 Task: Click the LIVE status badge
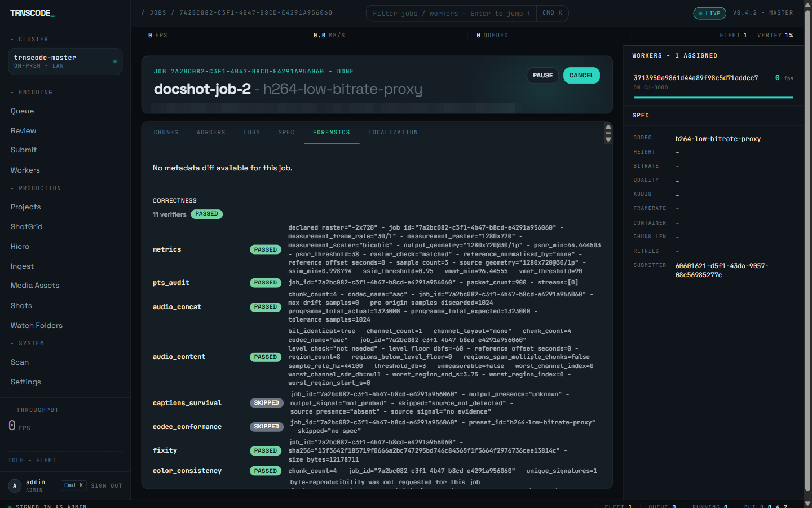tap(709, 13)
